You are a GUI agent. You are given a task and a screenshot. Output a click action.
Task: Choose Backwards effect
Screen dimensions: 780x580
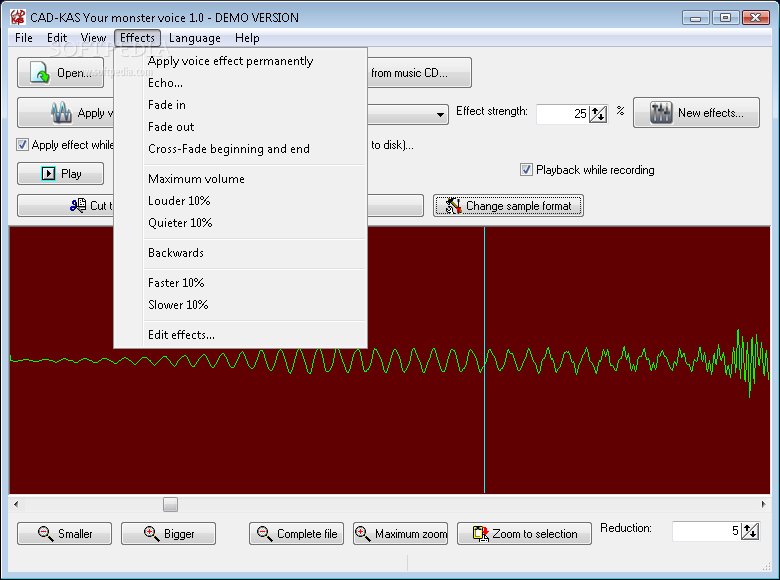pos(241,253)
